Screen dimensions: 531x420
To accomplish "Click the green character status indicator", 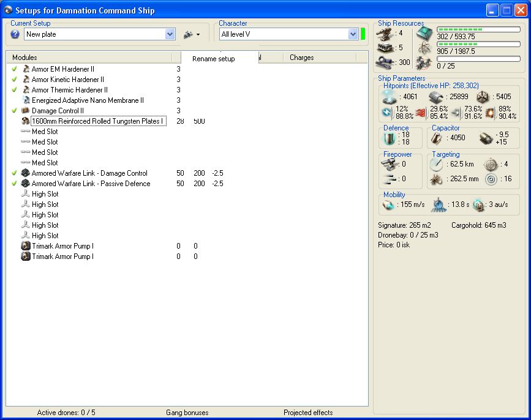I will 363,34.
